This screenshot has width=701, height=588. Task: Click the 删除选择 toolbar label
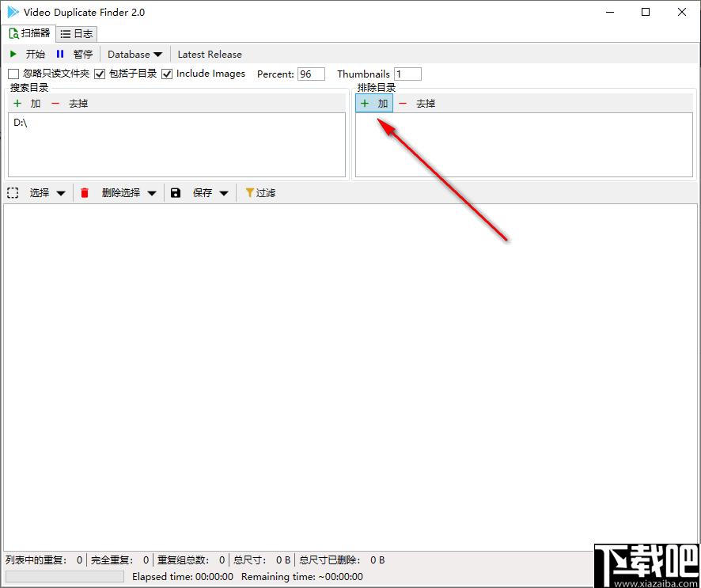[121, 193]
